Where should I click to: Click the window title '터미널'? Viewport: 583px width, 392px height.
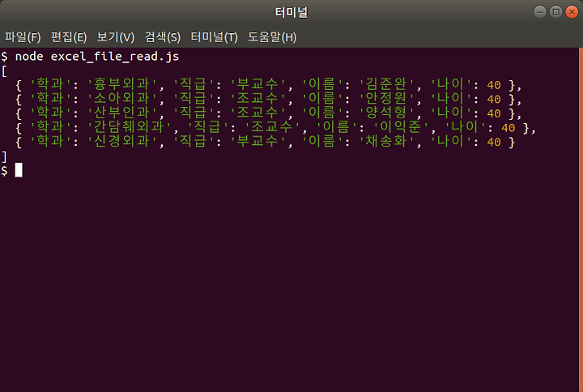coord(291,12)
